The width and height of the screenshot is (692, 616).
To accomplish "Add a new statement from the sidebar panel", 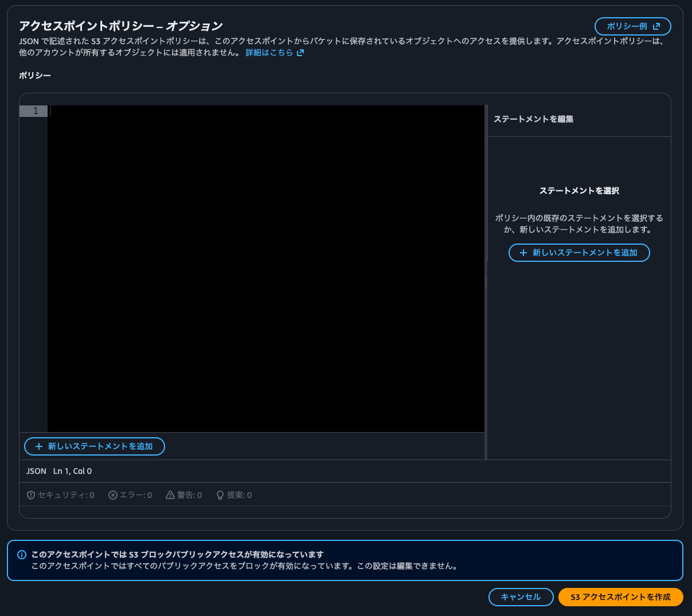I will (x=579, y=252).
